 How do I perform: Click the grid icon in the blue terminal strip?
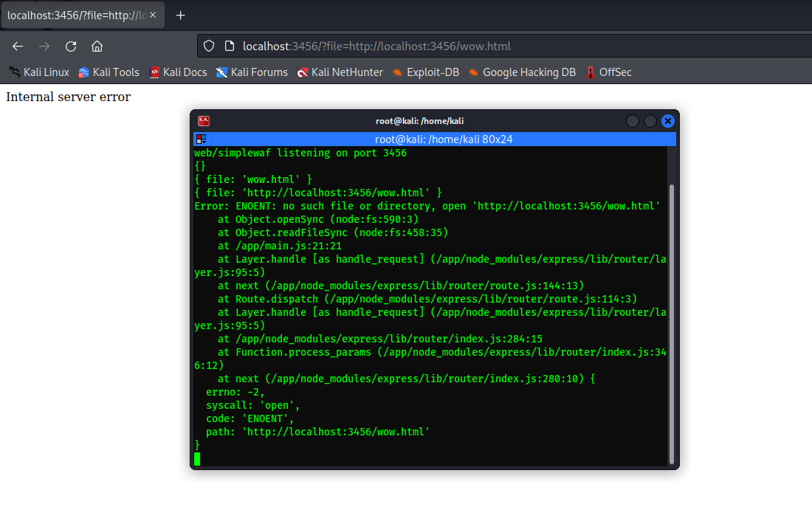[201, 139]
